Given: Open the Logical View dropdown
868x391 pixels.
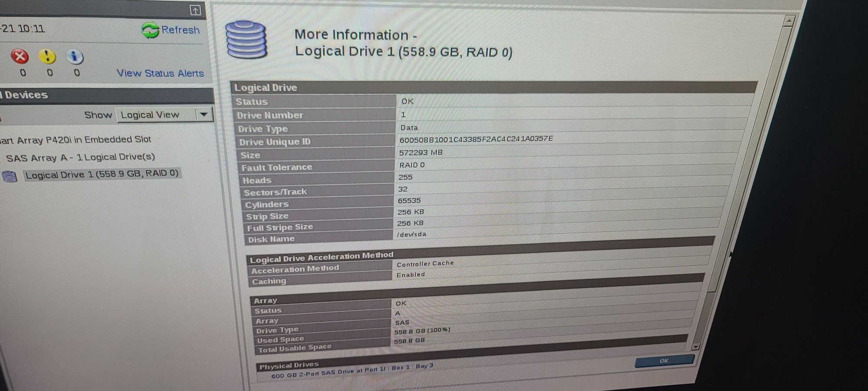Looking at the screenshot, I should (x=165, y=115).
